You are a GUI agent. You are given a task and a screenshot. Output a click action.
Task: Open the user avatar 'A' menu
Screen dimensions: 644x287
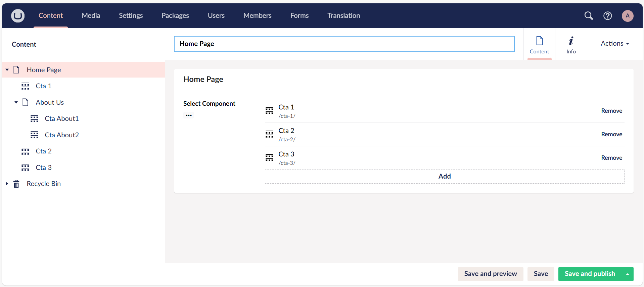(x=628, y=16)
